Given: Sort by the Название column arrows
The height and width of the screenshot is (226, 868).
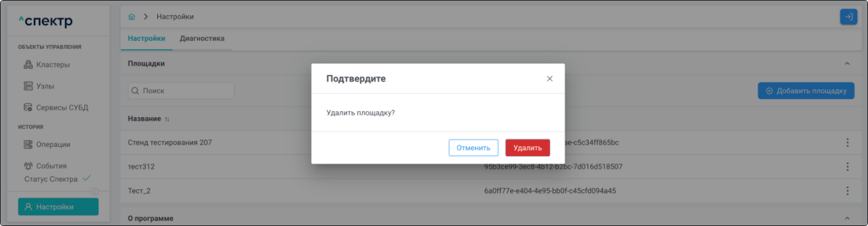Looking at the screenshot, I should coord(167,119).
